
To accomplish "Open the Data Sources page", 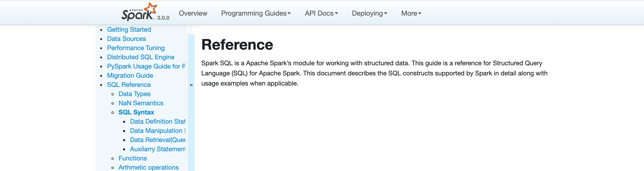I will click(126, 39).
